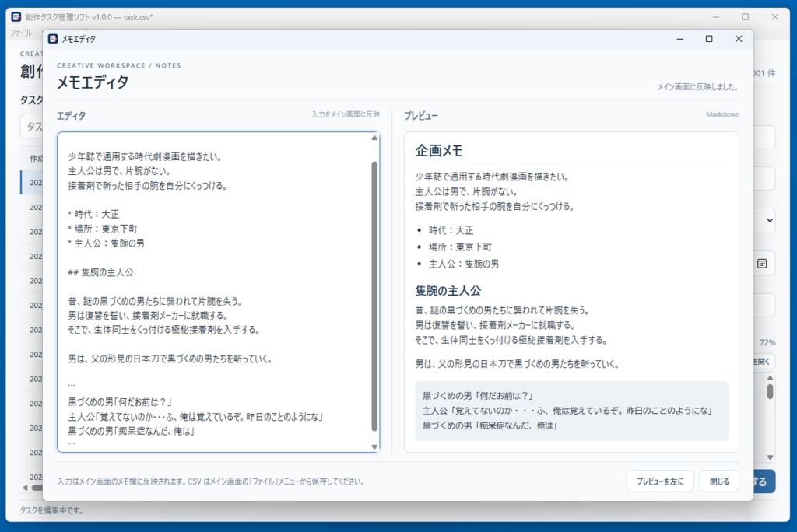797x532 pixels.
Task: Click the main window scrollbar up arrow
Action: pyautogui.click(x=770, y=379)
